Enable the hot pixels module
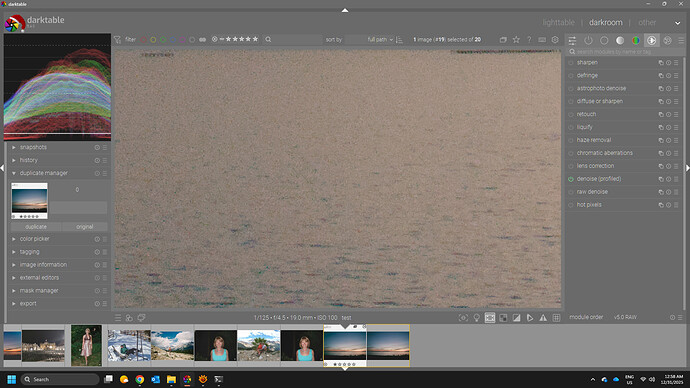The height and width of the screenshot is (388, 690). [x=571, y=205]
